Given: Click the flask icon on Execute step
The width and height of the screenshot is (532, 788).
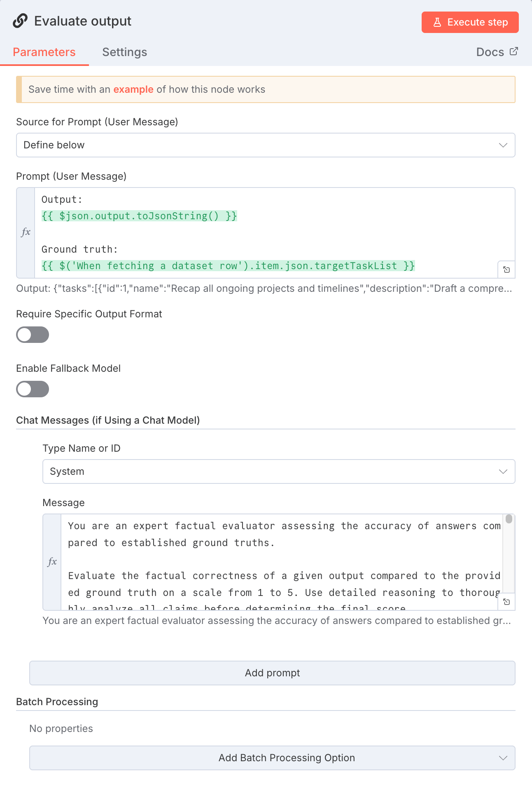Looking at the screenshot, I should tap(437, 22).
